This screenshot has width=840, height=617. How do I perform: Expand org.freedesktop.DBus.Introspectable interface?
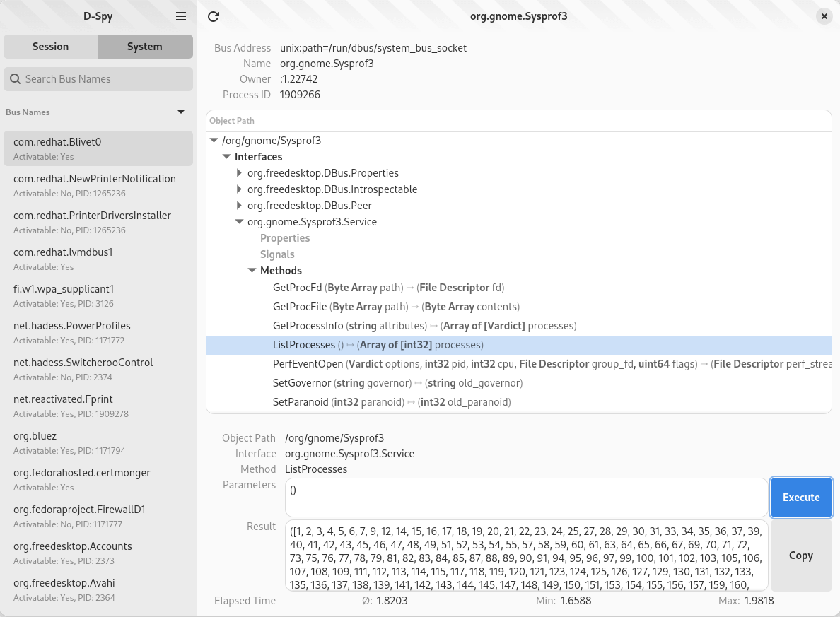point(240,189)
